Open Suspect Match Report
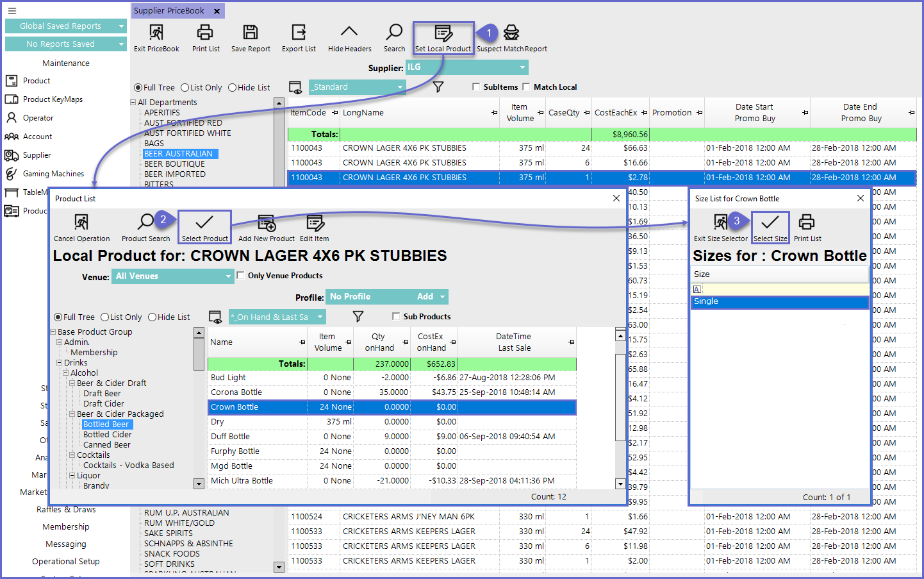This screenshot has width=924, height=579. [511, 33]
